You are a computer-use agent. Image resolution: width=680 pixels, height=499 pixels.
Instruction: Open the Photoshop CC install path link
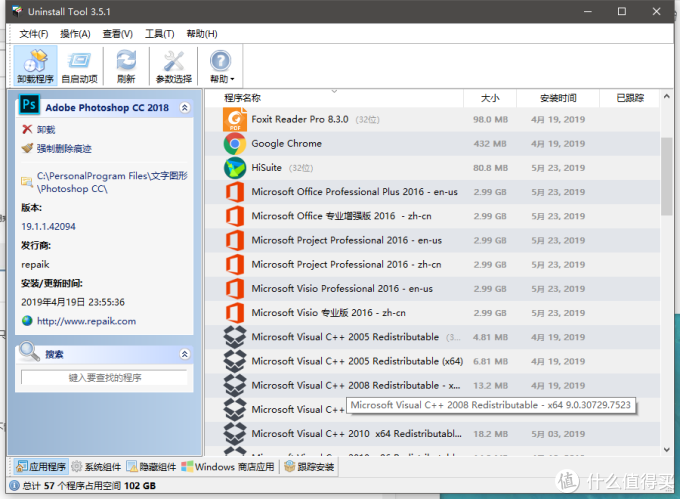pos(112,182)
